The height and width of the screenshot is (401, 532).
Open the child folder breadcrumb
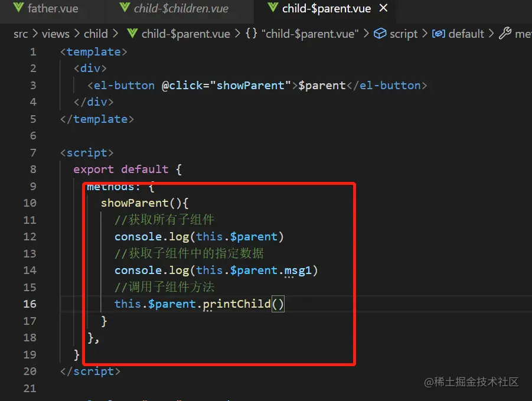[96, 34]
